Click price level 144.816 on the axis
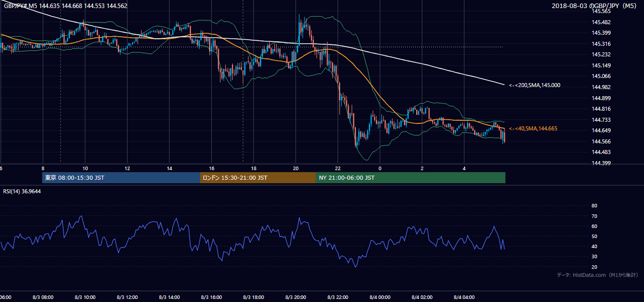The image size is (644, 302). pos(601,109)
